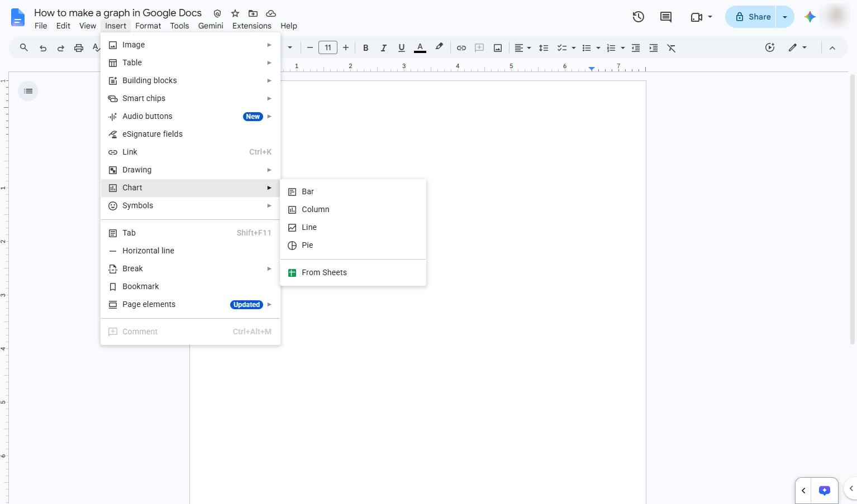Viewport: 857px width, 504px height.
Task: Toggle underline formatting
Action: pos(402,48)
